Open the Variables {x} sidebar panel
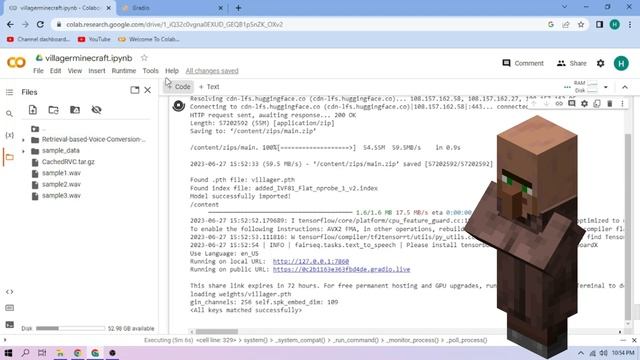Viewport: 640px width, 360px height. 9,135
